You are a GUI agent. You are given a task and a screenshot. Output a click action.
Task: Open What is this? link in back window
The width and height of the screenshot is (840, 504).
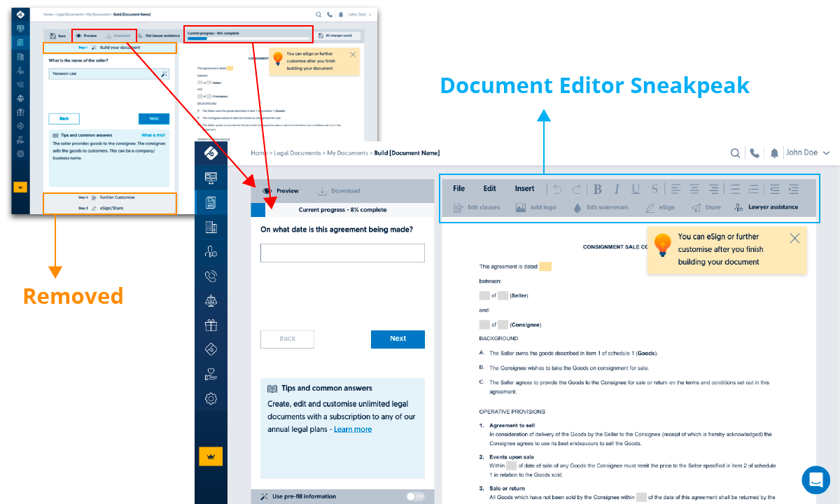(x=153, y=136)
